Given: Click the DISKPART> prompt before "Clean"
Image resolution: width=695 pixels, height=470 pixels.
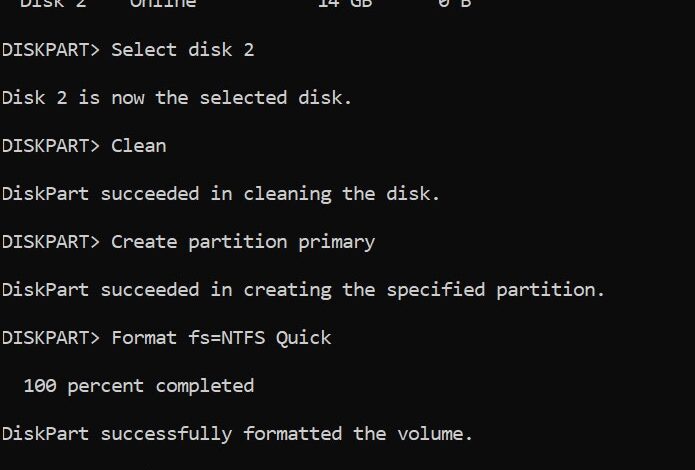Looking at the screenshot, I should (50, 145).
